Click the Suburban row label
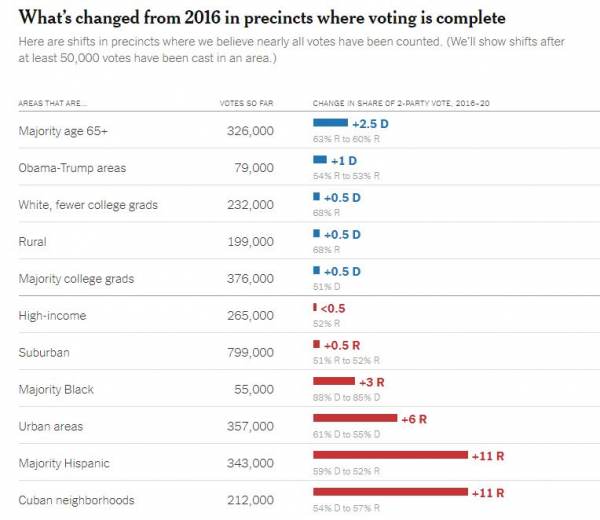 click(x=46, y=353)
